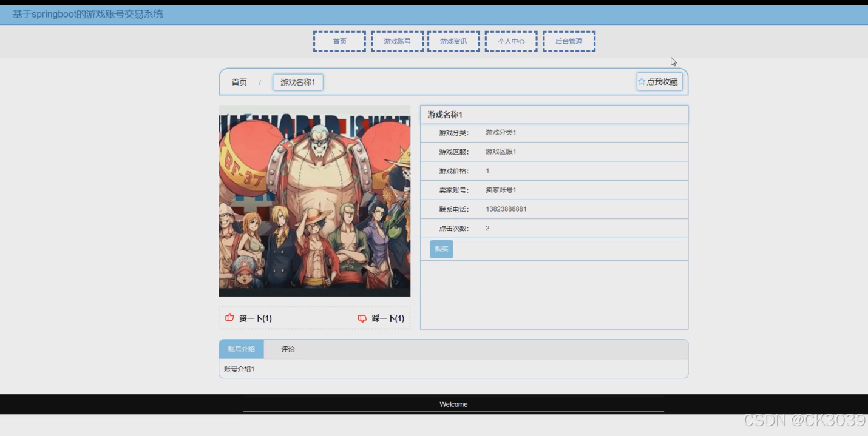The width and height of the screenshot is (868, 436).
Task: Open the 首页 breadcrumb link
Action: coord(237,81)
